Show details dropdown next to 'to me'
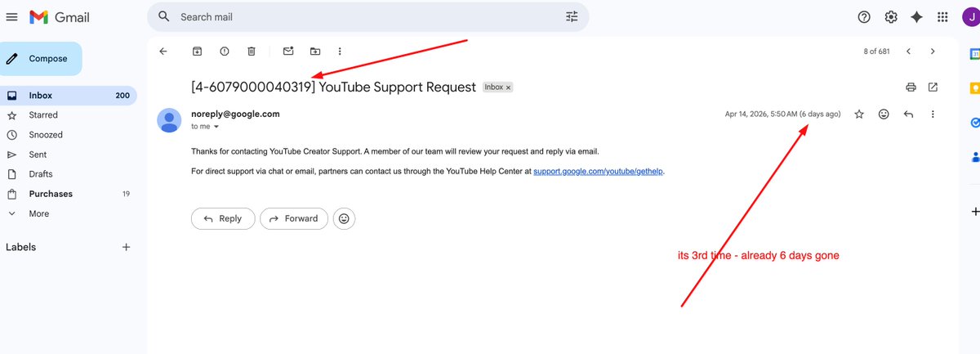This screenshot has width=980, height=354. pyautogui.click(x=216, y=127)
